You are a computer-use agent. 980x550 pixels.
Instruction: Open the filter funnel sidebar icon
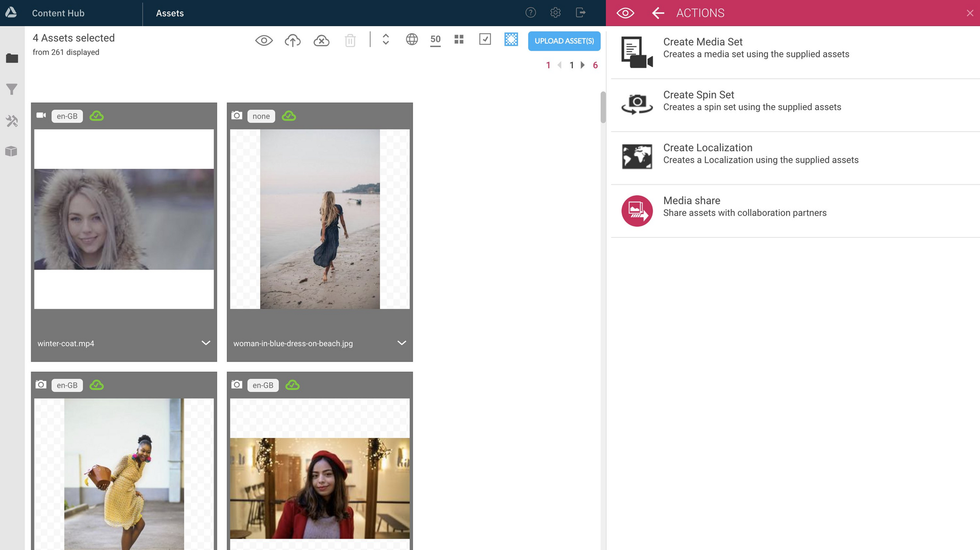tap(11, 89)
